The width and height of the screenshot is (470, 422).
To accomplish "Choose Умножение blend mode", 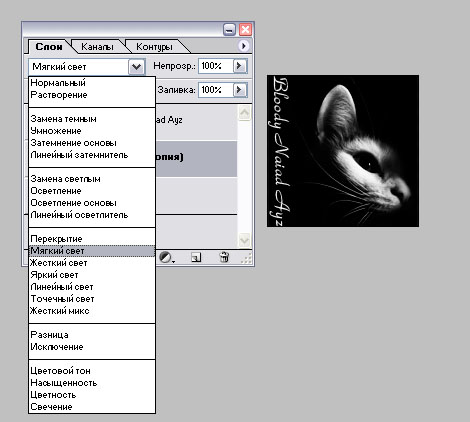I will click(x=92, y=131).
